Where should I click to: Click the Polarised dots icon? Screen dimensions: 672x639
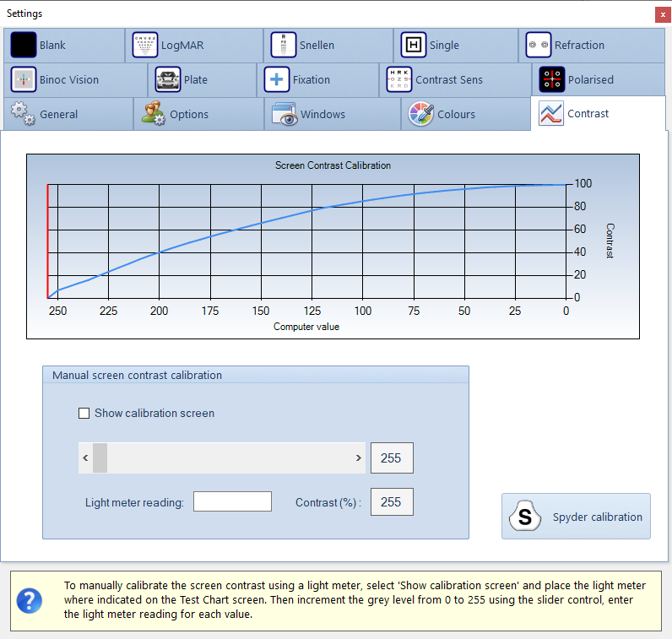click(x=551, y=79)
